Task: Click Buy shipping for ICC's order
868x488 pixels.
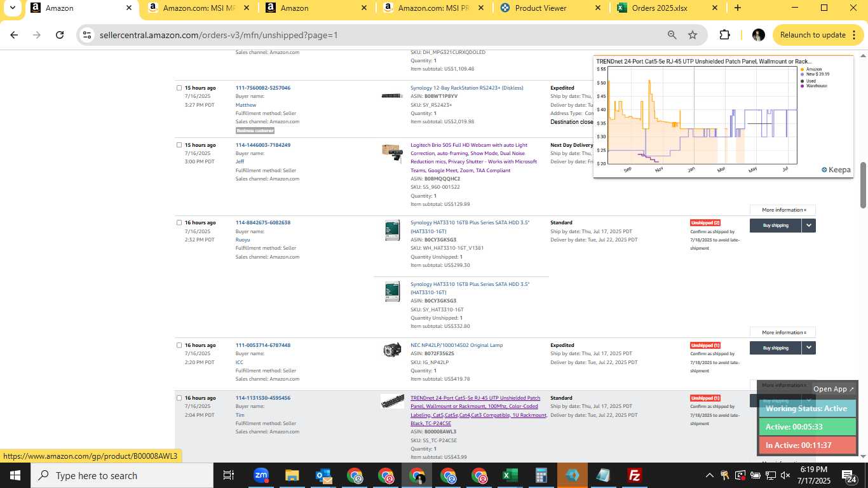Action: pyautogui.click(x=775, y=348)
